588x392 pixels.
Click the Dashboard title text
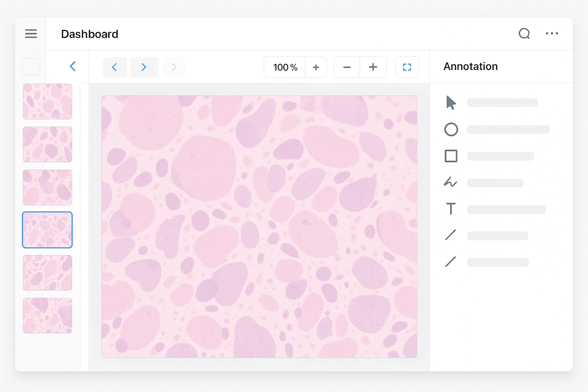(90, 34)
